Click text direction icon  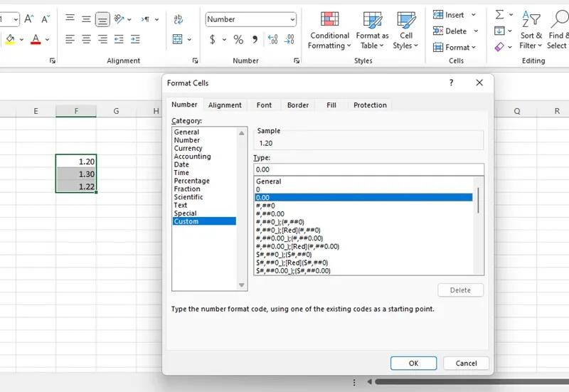click(145, 19)
